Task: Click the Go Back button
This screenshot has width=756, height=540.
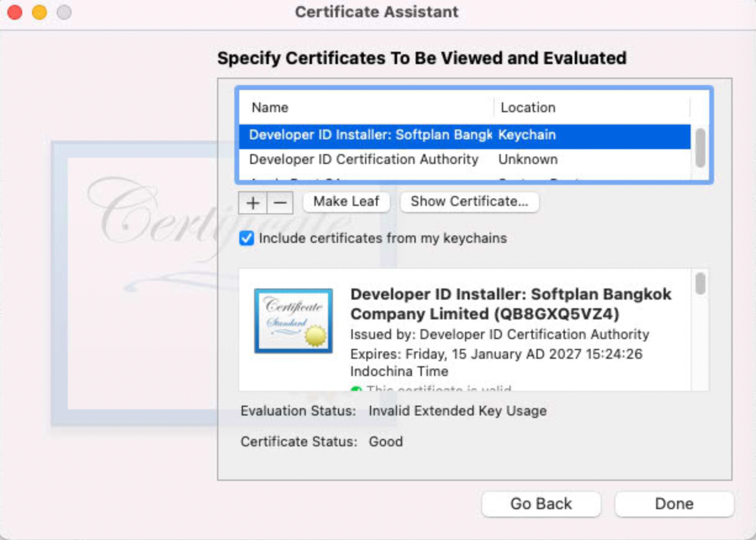Action: [x=541, y=504]
